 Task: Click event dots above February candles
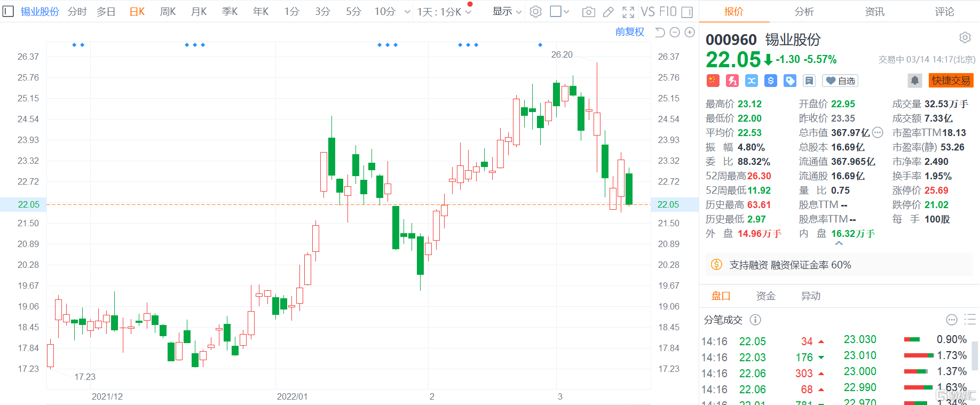pyautogui.click(x=468, y=45)
